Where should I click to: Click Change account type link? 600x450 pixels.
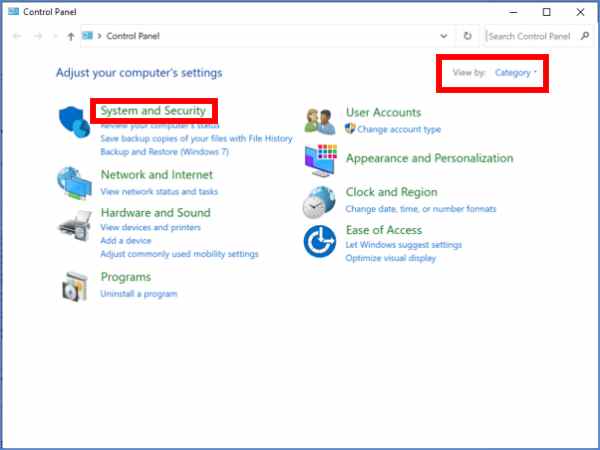pyautogui.click(x=399, y=129)
